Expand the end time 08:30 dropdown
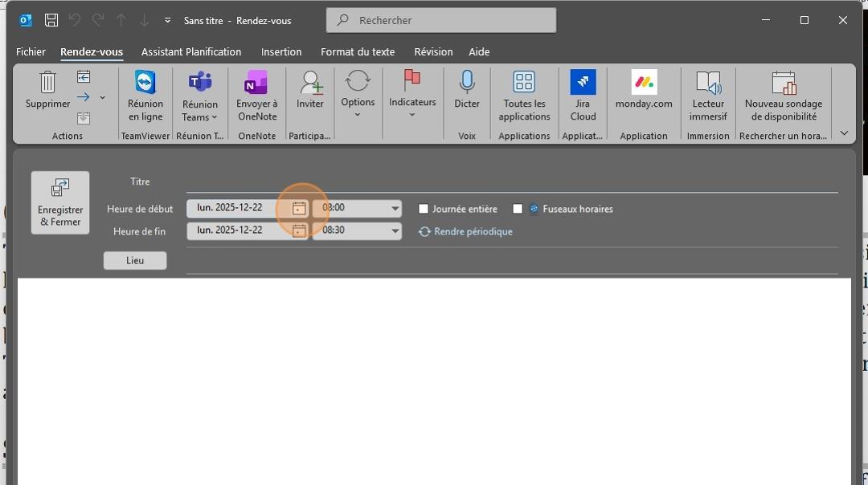Screen dimensions: 868x485 pos(395,230)
